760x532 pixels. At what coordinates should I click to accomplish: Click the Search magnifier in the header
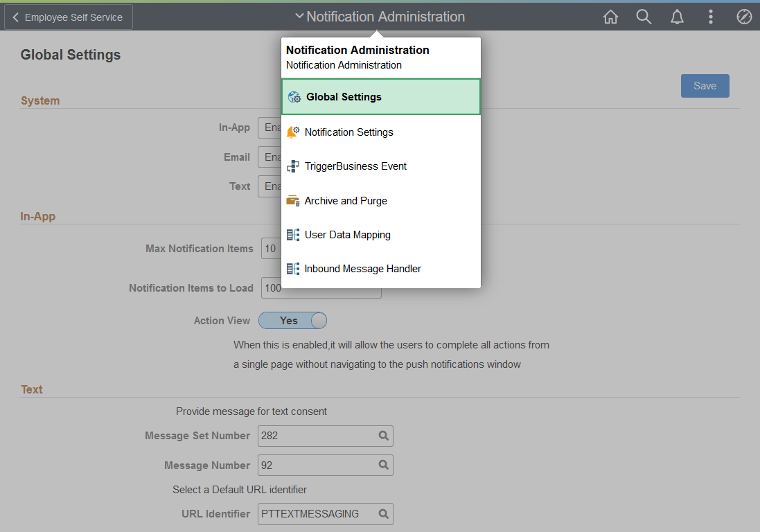coord(644,17)
